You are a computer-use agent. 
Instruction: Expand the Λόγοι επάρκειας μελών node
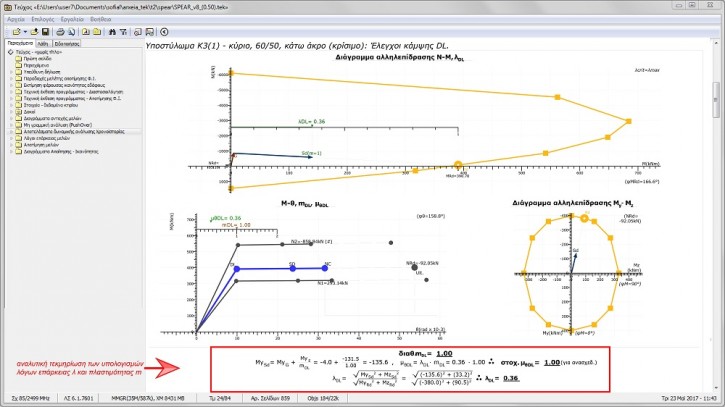click(x=12, y=138)
